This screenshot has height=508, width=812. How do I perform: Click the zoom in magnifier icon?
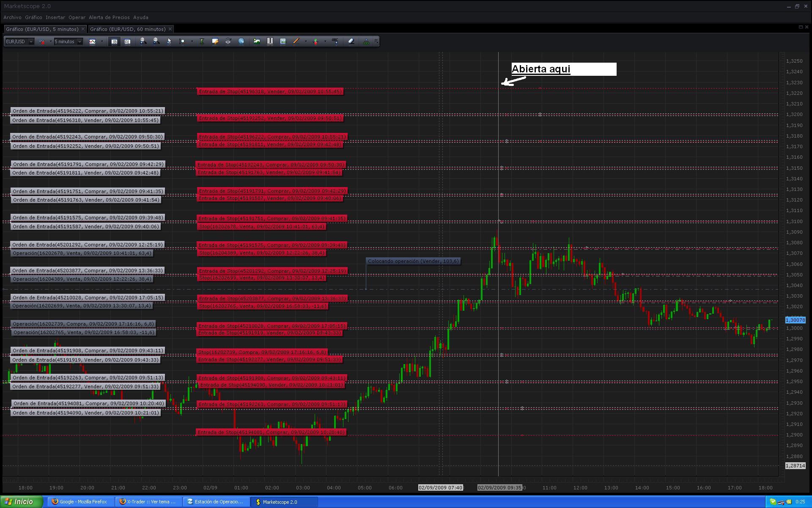point(143,41)
